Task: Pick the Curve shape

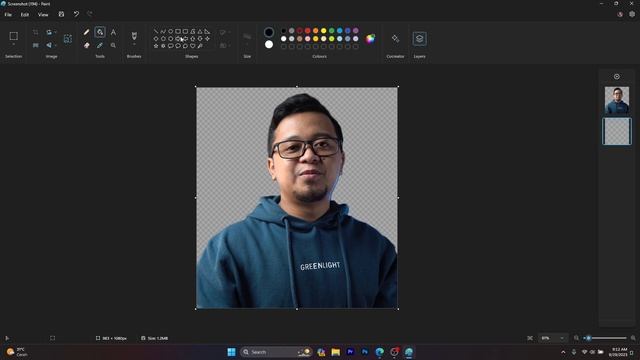Action: 163,31
